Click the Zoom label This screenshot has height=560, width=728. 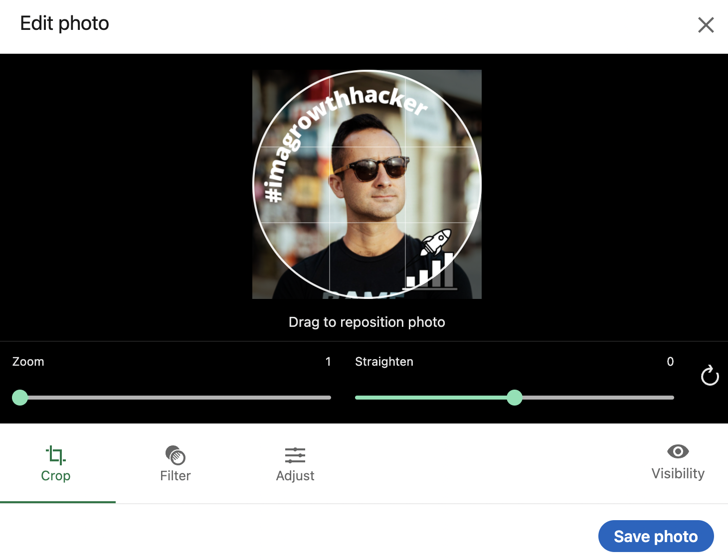28,362
